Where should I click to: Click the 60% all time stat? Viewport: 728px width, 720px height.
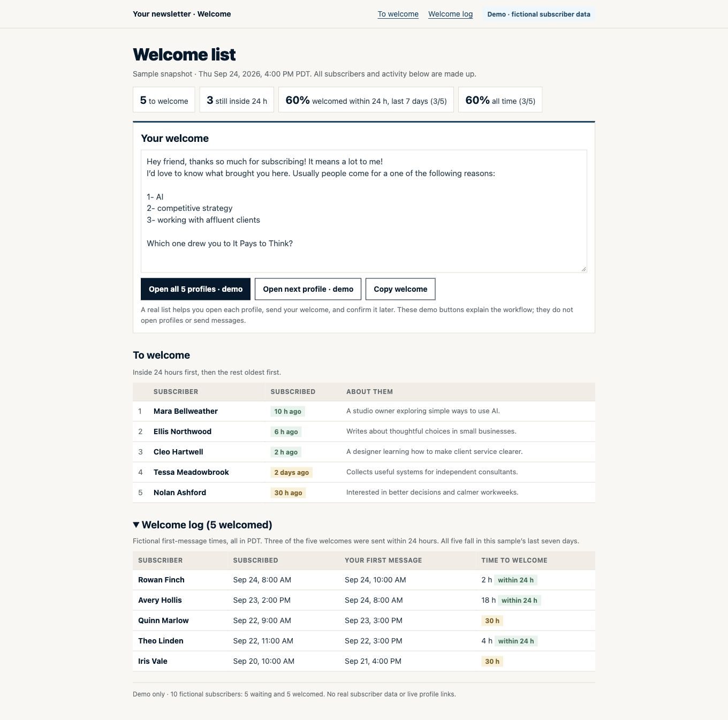coord(500,100)
